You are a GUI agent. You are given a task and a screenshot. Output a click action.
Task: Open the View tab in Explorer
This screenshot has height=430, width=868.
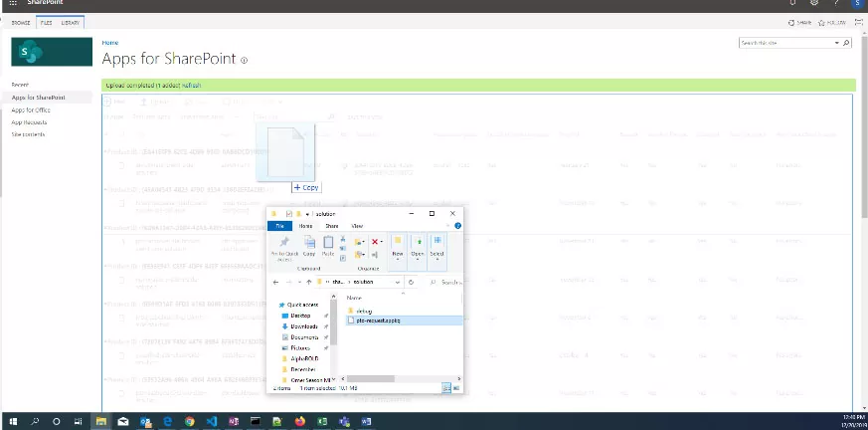357,226
